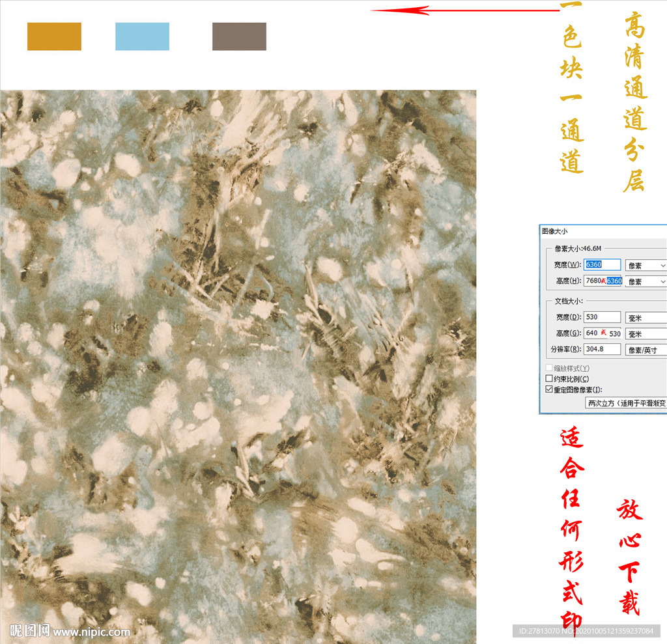
Task: Open the height unit dropdown (像素)
Action: coord(646,281)
